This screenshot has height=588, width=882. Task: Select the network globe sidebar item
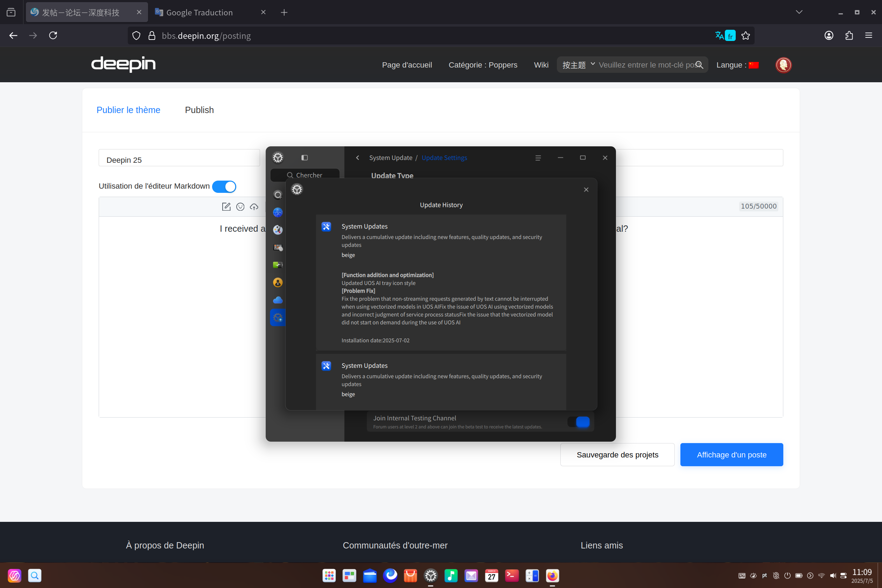[x=278, y=212]
